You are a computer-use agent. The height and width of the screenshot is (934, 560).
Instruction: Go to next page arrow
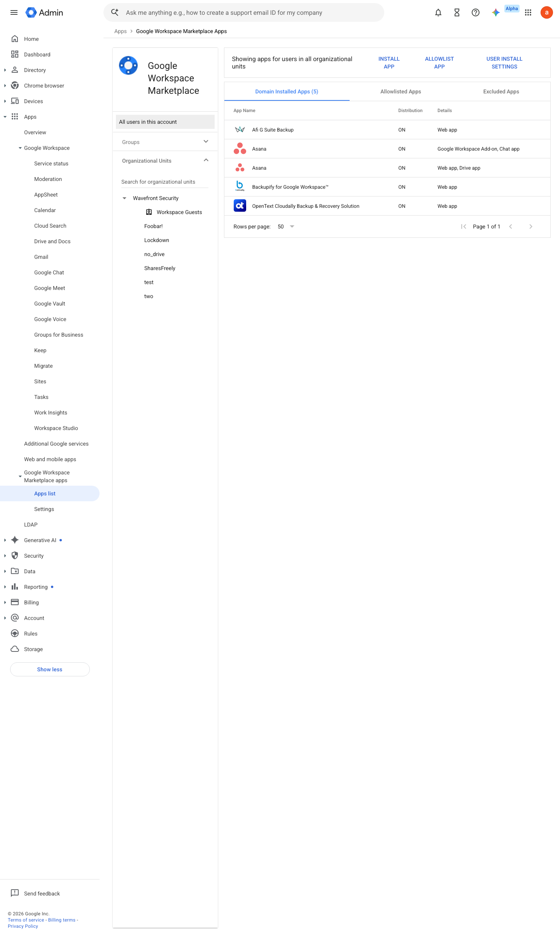click(x=531, y=226)
